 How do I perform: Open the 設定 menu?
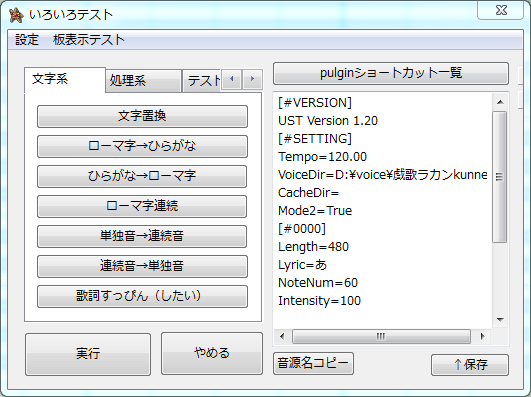27,40
